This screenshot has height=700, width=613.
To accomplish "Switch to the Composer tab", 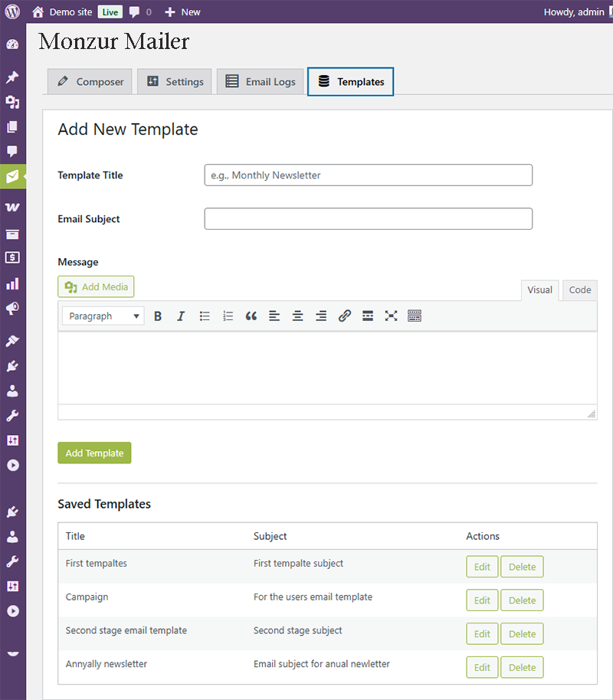I will (90, 82).
